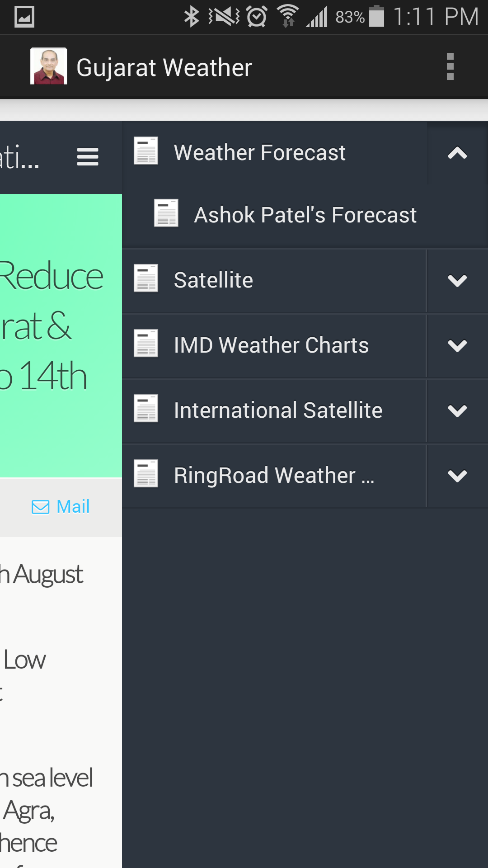Click the International Satellite page icon
The image size is (488, 868).
[146, 408]
